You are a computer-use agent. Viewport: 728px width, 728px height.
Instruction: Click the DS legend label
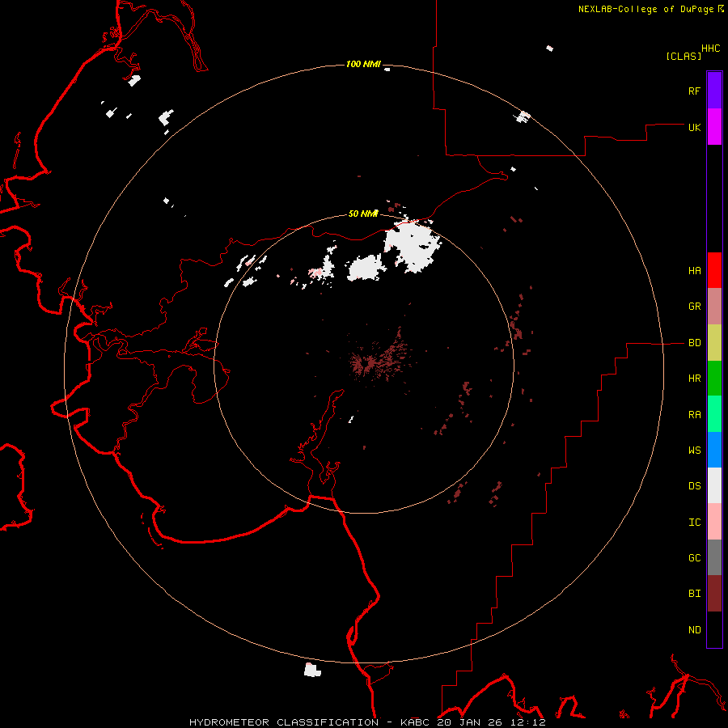tap(694, 485)
